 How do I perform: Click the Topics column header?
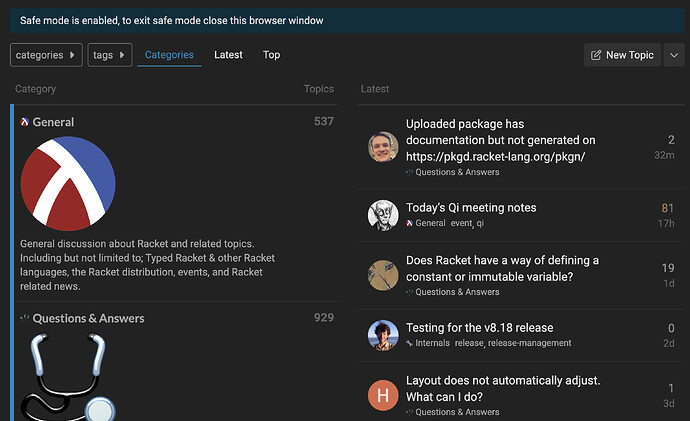(319, 89)
